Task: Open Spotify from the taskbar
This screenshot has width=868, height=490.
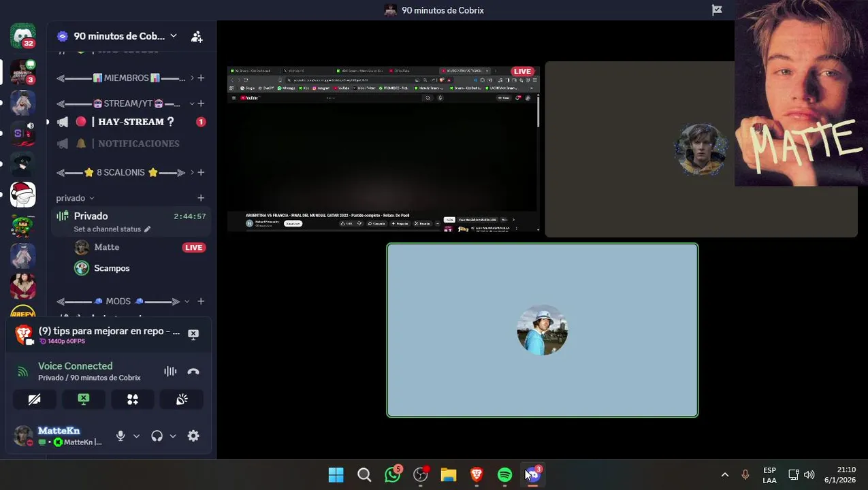Action: (504, 474)
